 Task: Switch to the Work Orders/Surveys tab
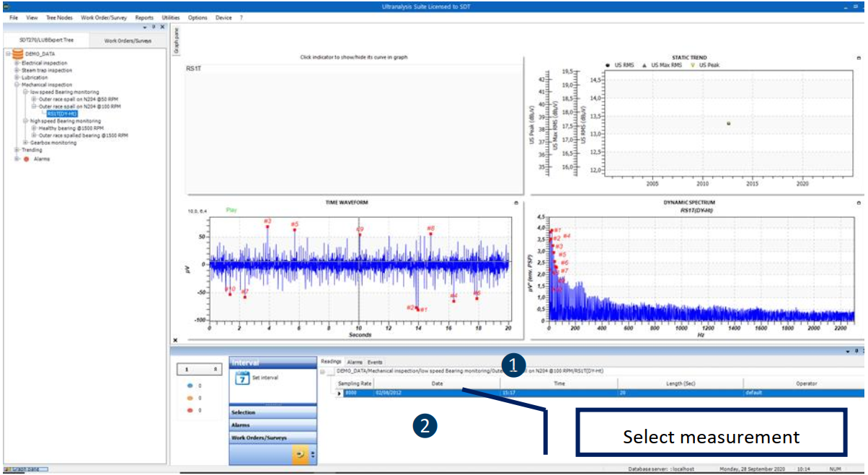click(x=128, y=41)
